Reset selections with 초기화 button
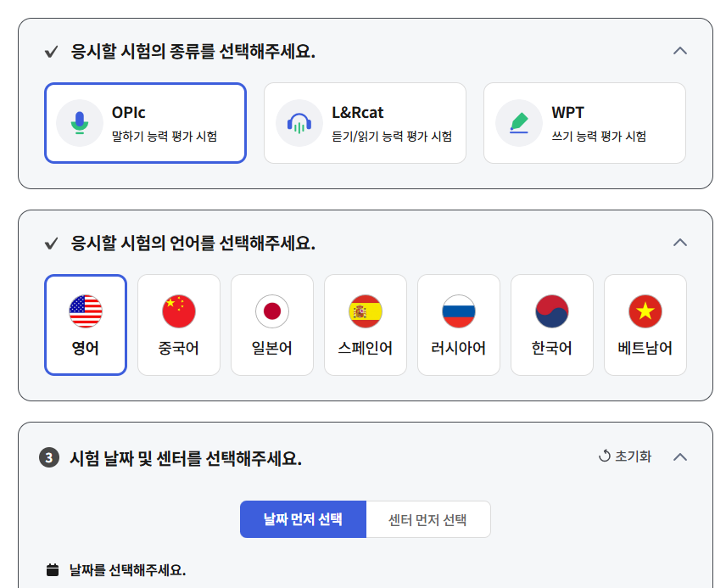This screenshot has width=726, height=588. point(625,456)
